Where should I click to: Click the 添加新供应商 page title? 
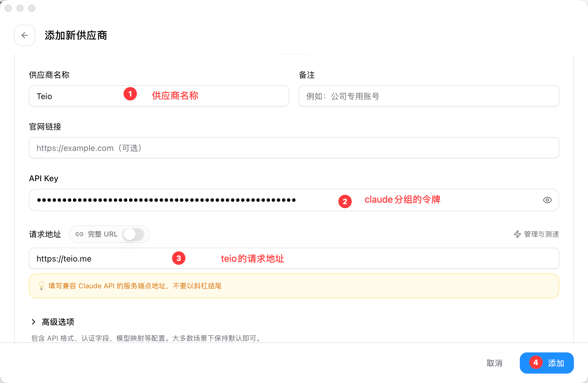pyautogui.click(x=76, y=35)
